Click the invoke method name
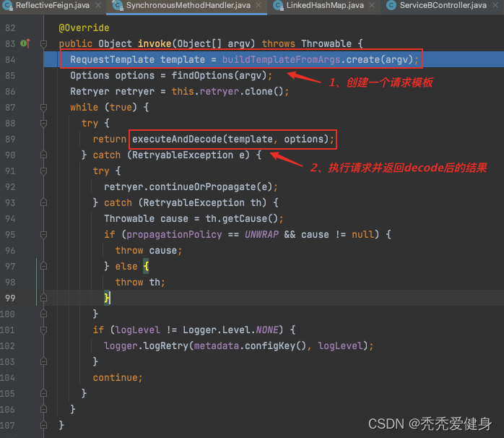Screen dimensions: 504x438 [155, 43]
